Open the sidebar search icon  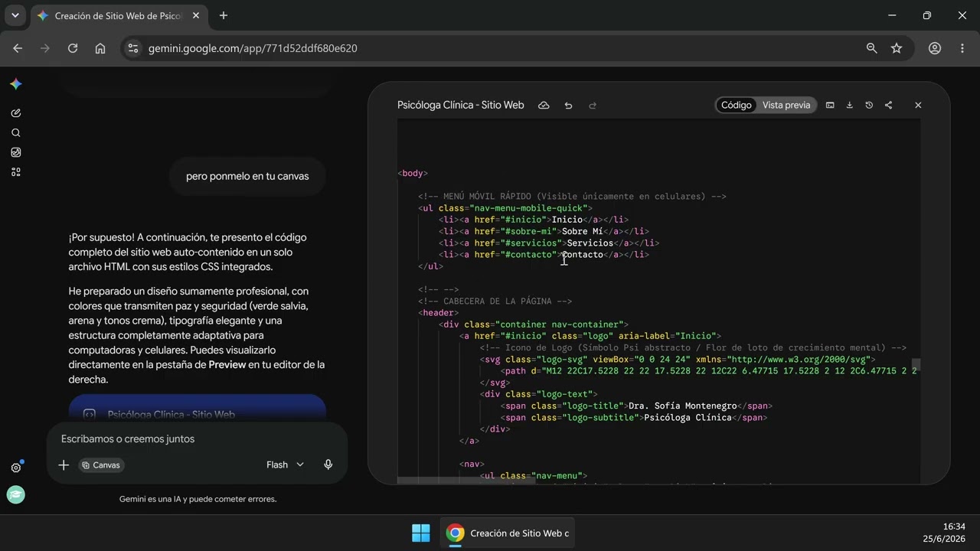coord(15,133)
